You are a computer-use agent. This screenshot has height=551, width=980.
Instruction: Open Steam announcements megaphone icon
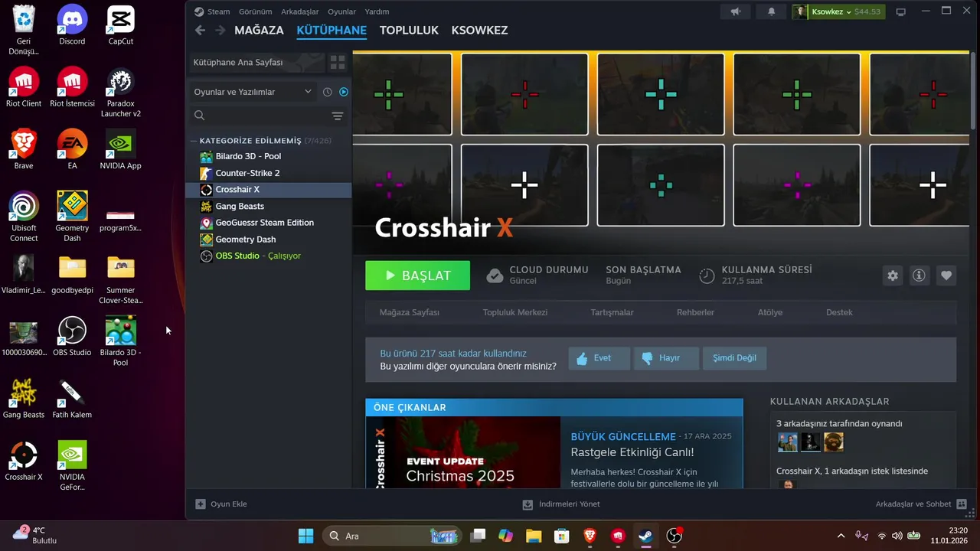[x=736, y=11]
